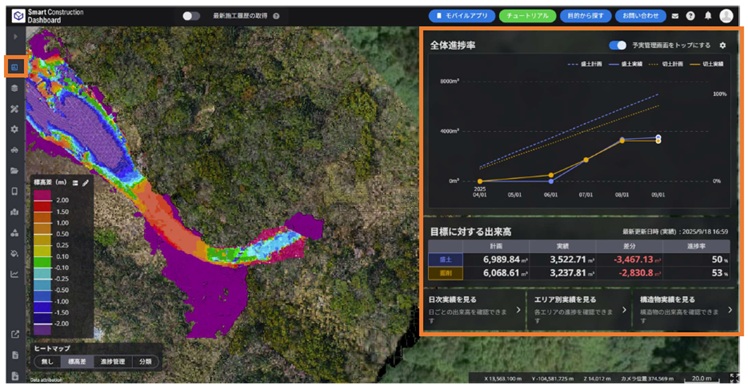Open the dashboard panel icon in the sidebar
748x387 pixels.
point(15,67)
